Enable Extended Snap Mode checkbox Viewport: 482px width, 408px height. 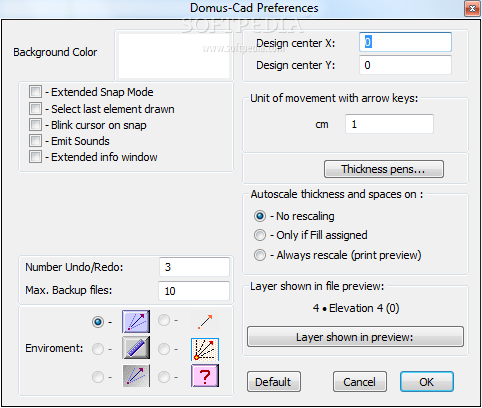click(35, 92)
